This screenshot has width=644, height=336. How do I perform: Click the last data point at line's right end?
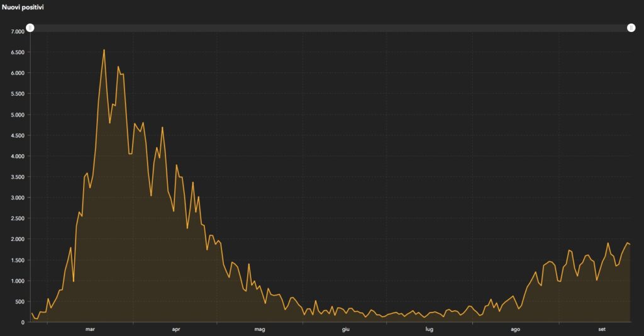[x=630, y=244]
